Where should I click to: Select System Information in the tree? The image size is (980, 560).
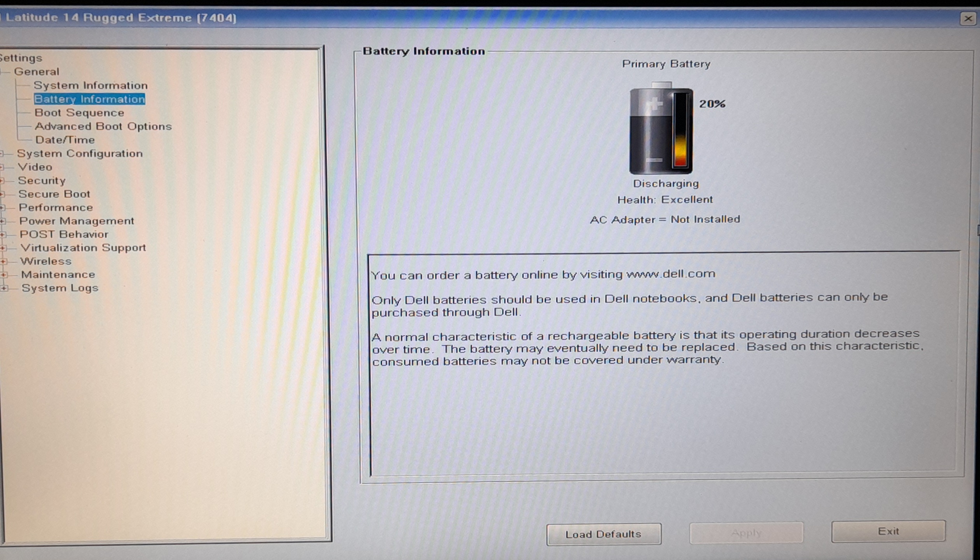(x=90, y=86)
